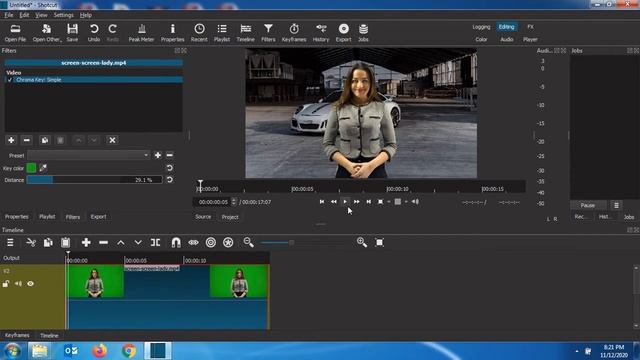Screen dimensions: 640x360
Task: Open the History panel
Action: pyautogui.click(x=321, y=33)
